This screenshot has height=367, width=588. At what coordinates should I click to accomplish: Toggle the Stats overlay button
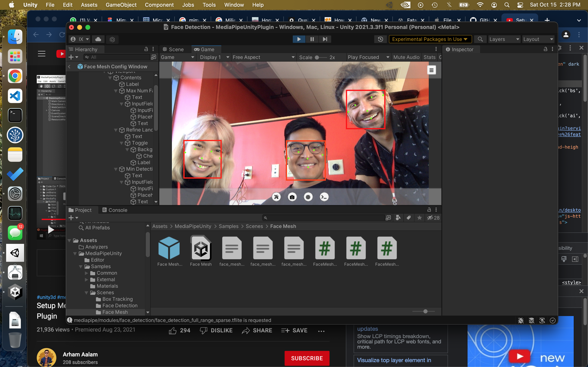click(x=429, y=57)
